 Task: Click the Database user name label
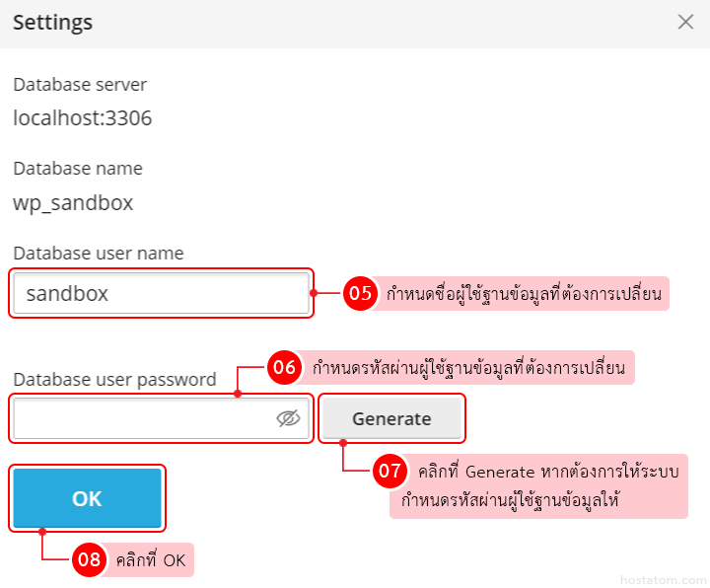coord(99,254)
